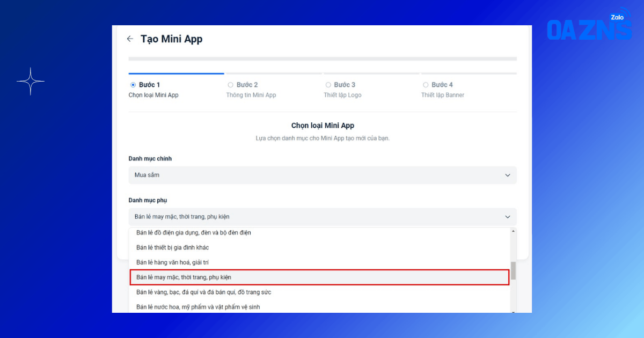The width and height of the screenshot is (644, 338).
Task: Click the Danh mục phụ label
Action: click(148, 200)
